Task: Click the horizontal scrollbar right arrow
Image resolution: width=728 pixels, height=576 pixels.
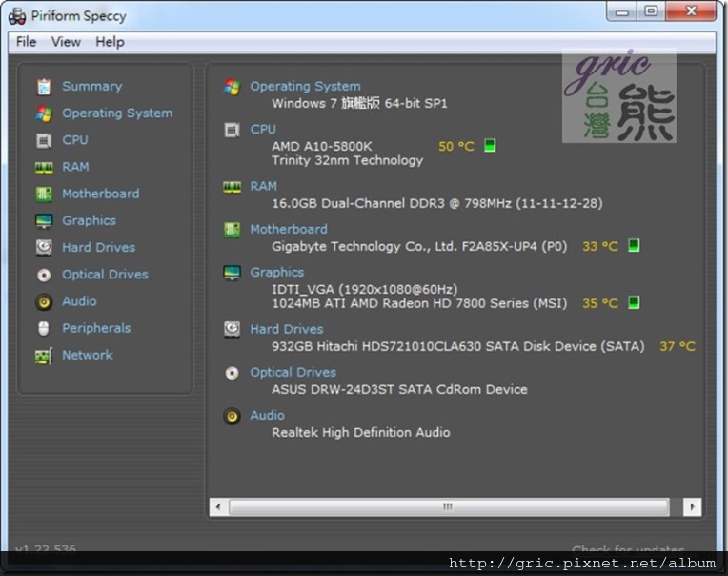Action: 692,506
